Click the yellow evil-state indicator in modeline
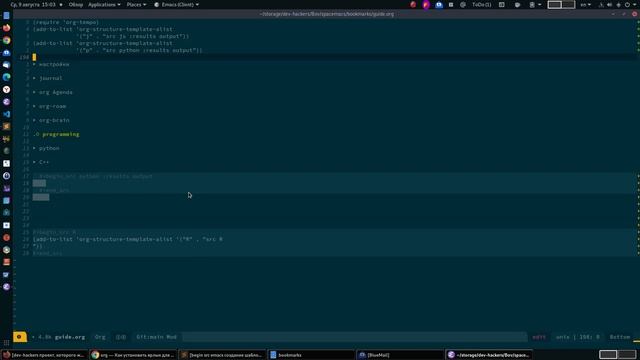Screen dimensions: 640x360 19,337
